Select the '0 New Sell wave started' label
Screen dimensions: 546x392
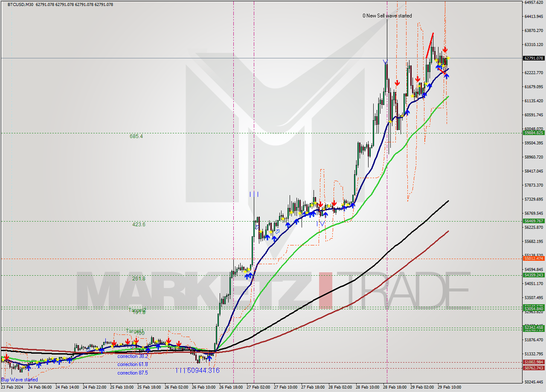(387, 16)
